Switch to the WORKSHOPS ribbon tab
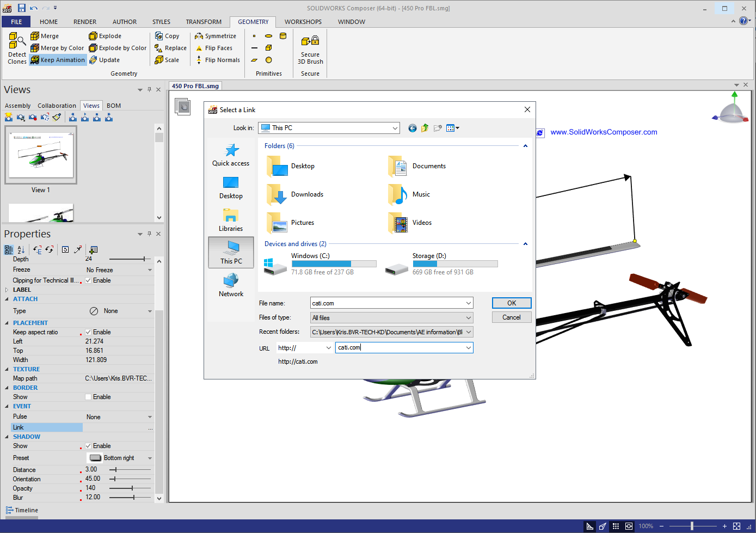This screenshot has width=756, height=533. tap(303, 22)
